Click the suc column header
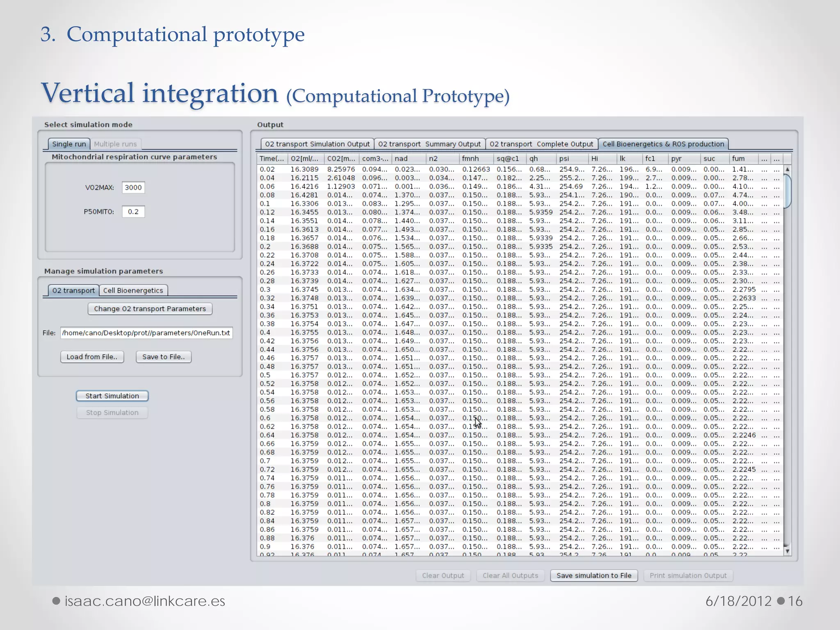This screenshot has width=840, height=630. [715, 159]
